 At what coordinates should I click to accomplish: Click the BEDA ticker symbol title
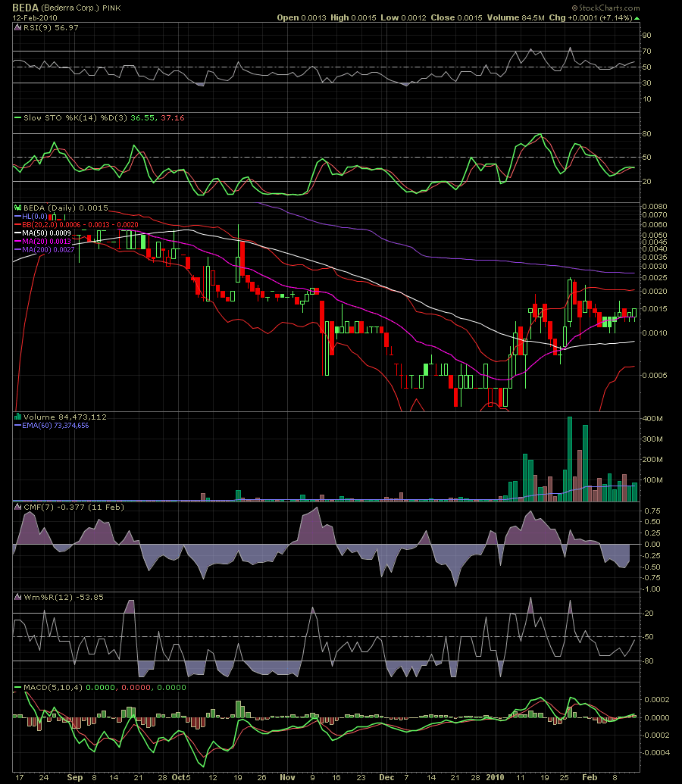pos(26,8)
